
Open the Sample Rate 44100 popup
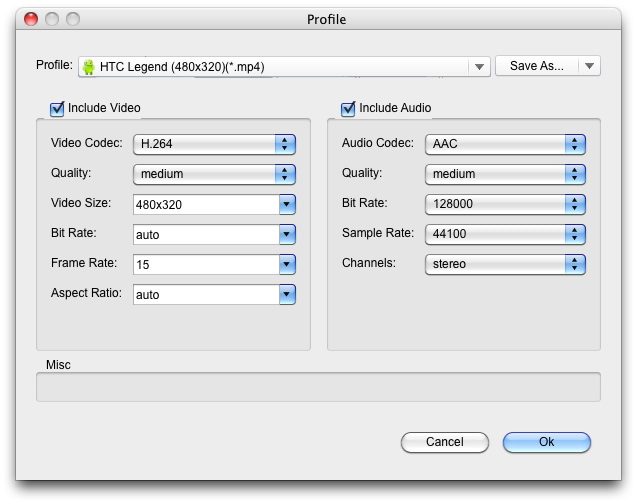[x=505, y=234]
